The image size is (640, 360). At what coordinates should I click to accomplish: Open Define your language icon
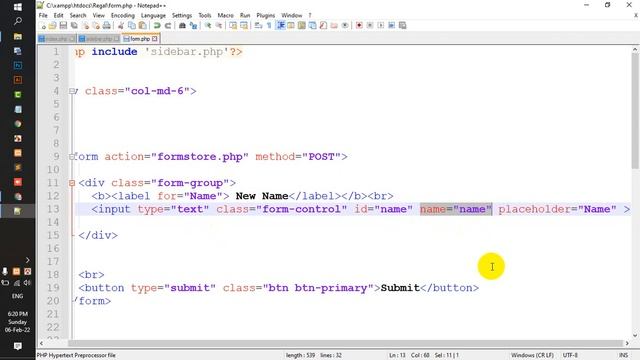coord(291,25)
